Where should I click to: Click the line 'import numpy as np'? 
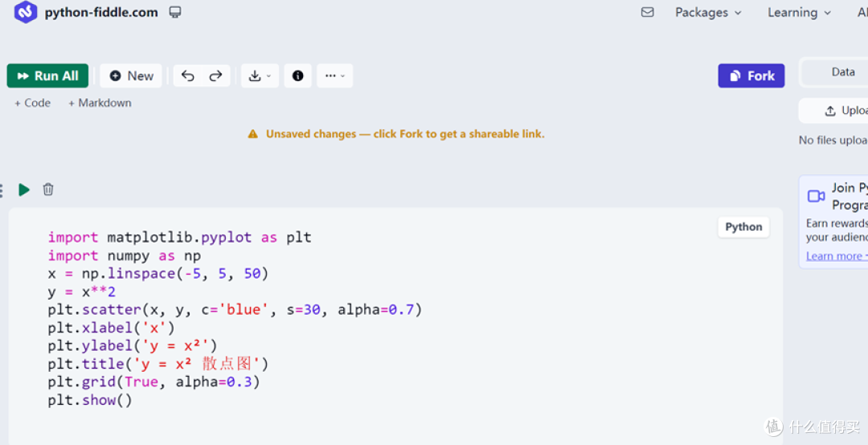pyautogui.click(x=124, y=255)
